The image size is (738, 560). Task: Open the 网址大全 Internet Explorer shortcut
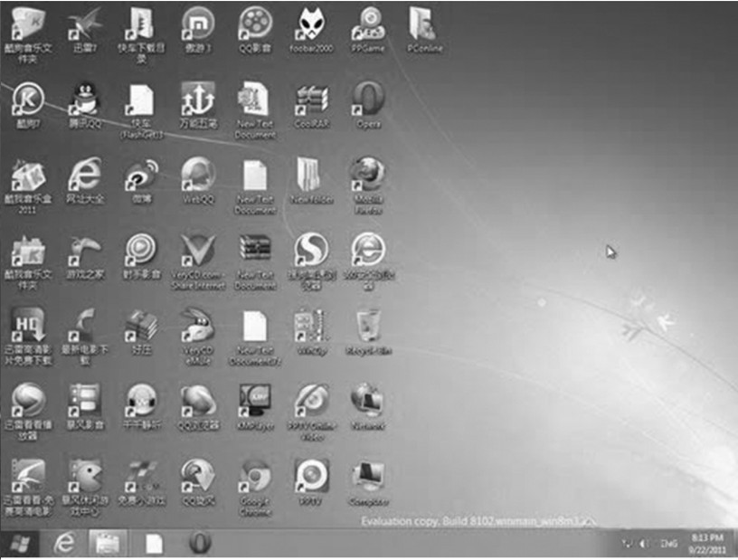coord(85,181)
